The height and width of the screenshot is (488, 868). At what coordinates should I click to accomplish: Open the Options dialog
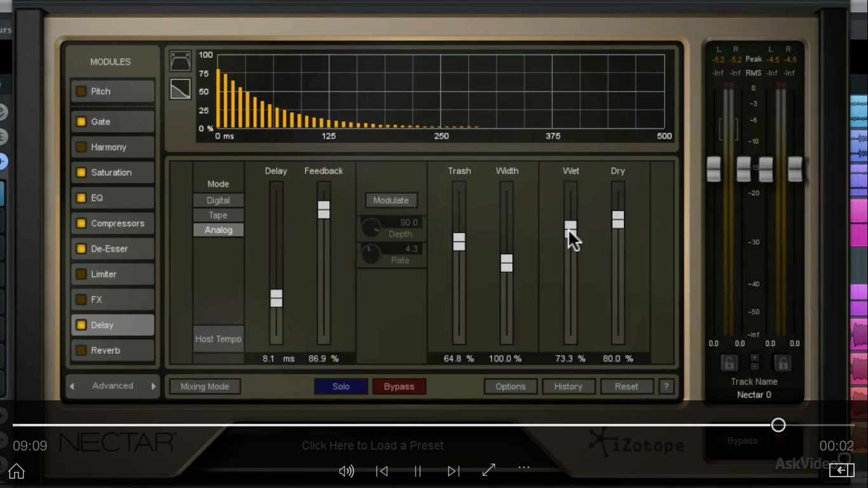point(510,386)
